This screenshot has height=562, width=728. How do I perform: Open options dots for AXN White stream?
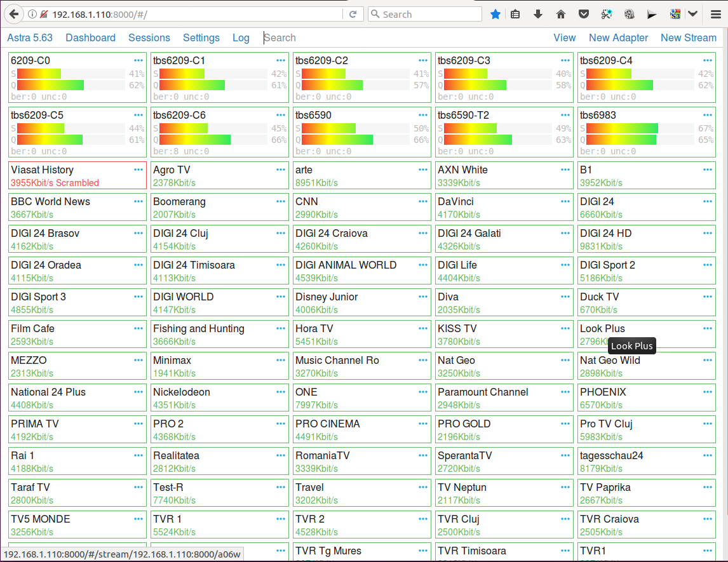point(565,170)
